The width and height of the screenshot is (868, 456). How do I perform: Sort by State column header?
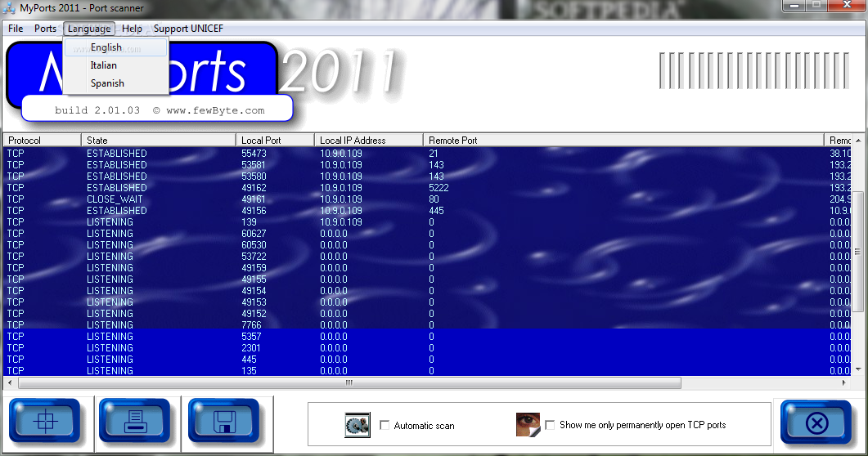click(x=159, y=141)
